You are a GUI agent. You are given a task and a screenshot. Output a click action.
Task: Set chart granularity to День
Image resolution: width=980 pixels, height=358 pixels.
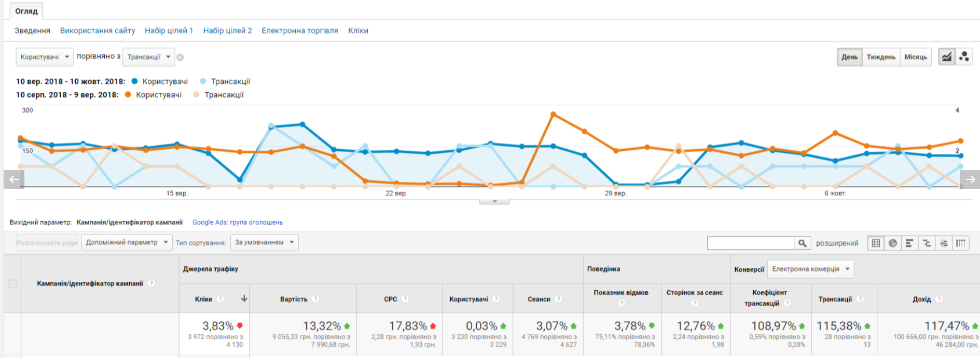click(849, 57)
